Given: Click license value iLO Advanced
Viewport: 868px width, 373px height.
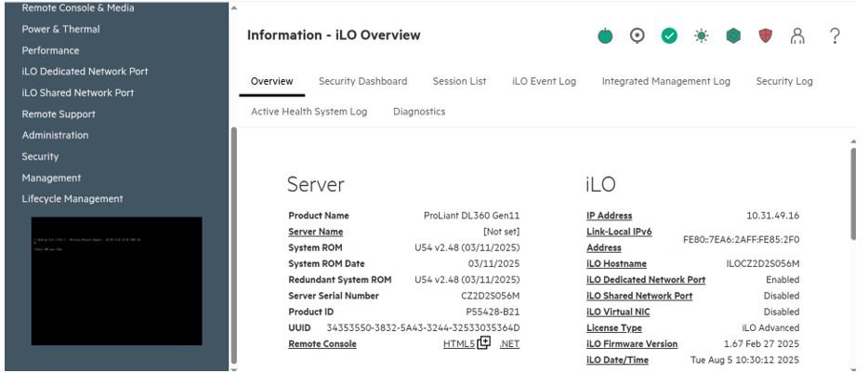Looking at the screenshot, I should (x=770, y=328).
